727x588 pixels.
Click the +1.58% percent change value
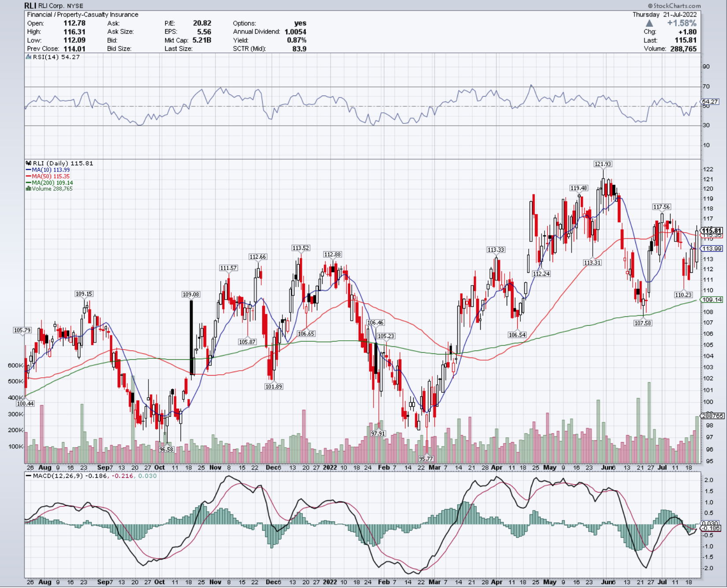click(682, 23)
